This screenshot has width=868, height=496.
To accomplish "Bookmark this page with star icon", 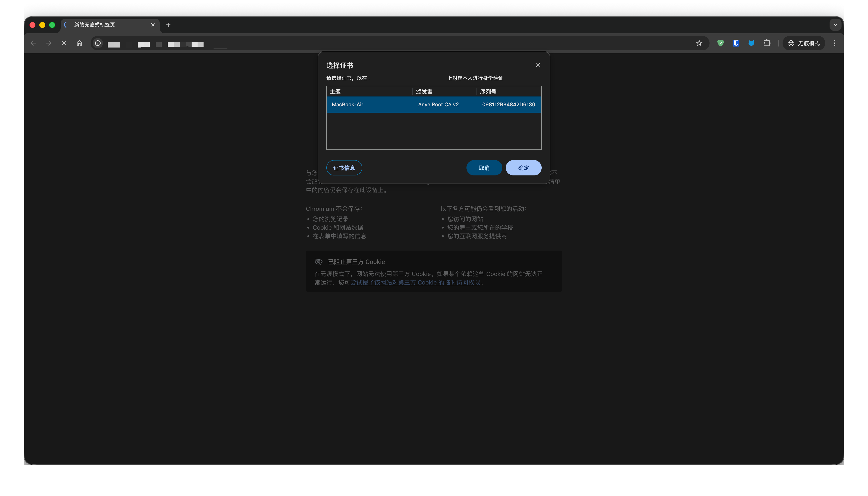I will (x=699, y=43).
